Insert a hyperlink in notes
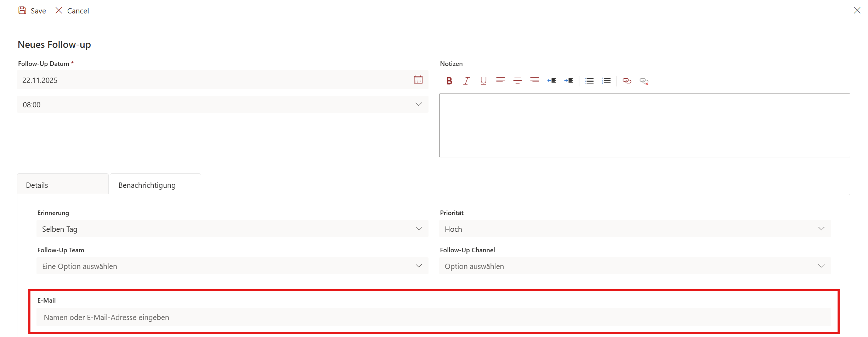Viewport: 868px width, 337px height. pyautogui.click(x=627, y=81)
